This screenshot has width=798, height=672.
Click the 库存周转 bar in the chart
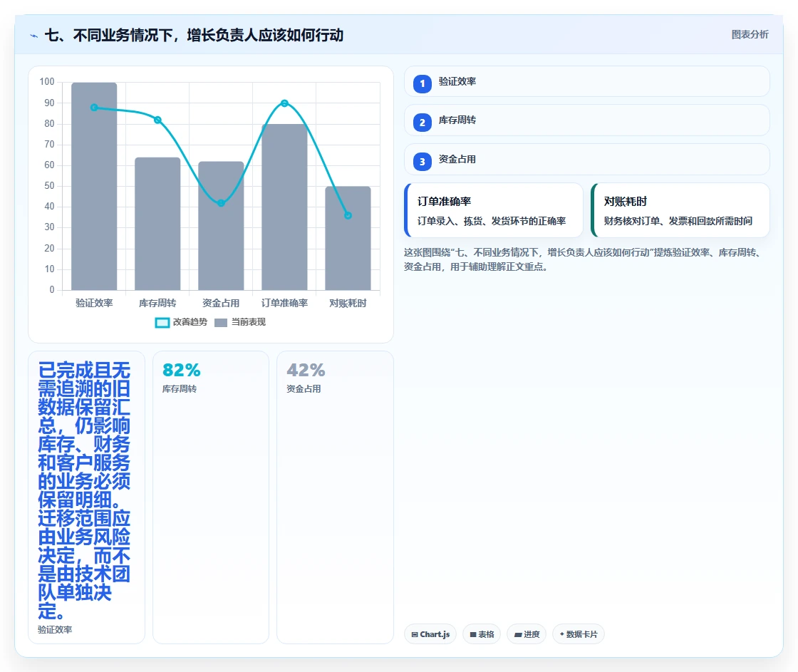tap(157, 224)
